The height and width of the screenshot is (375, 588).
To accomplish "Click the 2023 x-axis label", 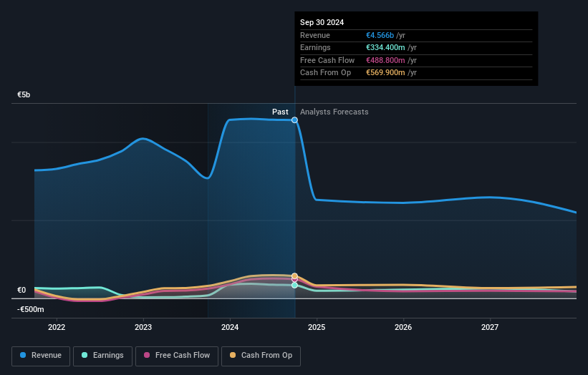I will tap(143, 328).
